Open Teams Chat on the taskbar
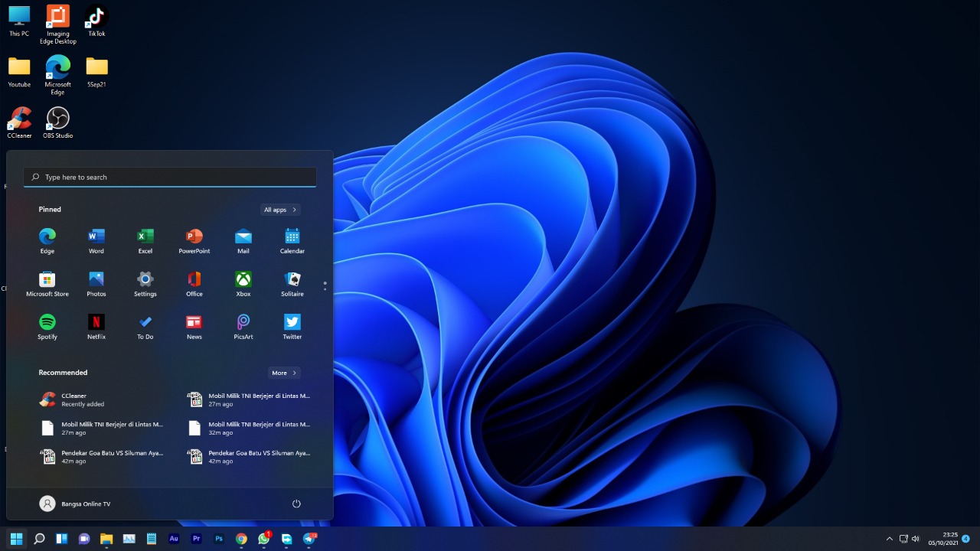980x551 pixels. pyautogui.click(x=84, y=539)
